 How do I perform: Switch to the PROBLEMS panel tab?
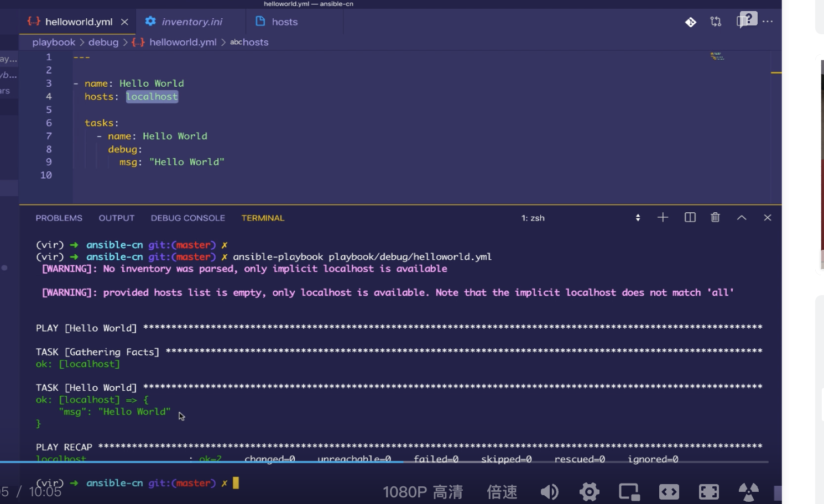tap(59, 218)
